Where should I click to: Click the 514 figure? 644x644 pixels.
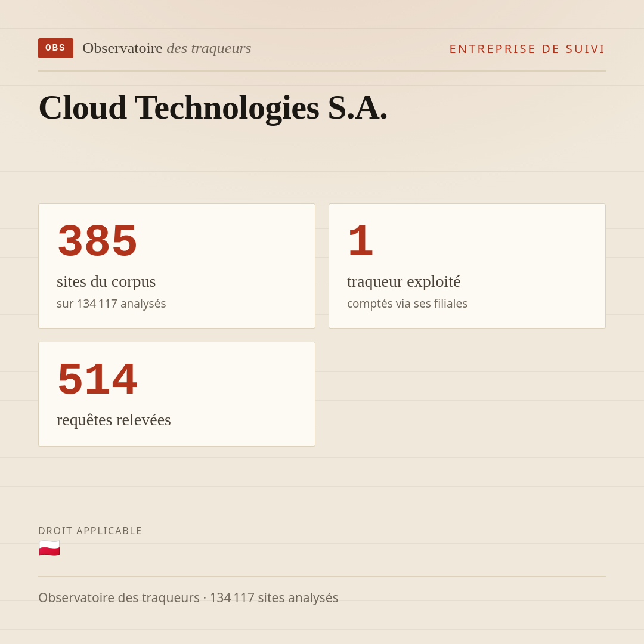click(97, 379)
